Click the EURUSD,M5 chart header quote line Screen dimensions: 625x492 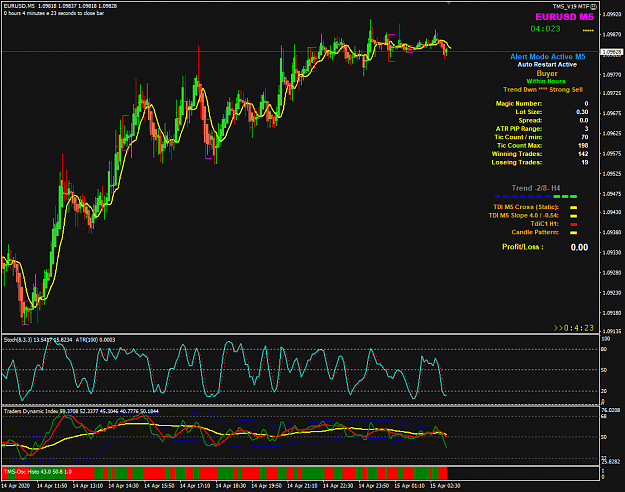[x=60, y=6]
